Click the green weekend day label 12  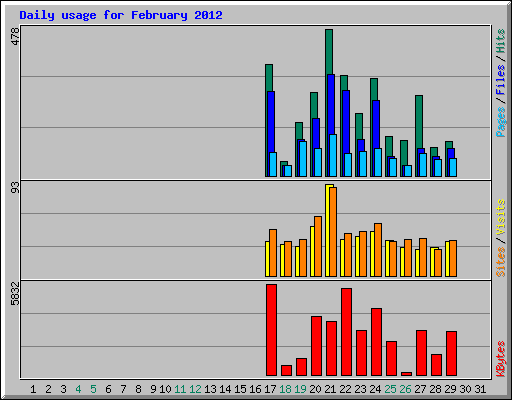[195, 389]
